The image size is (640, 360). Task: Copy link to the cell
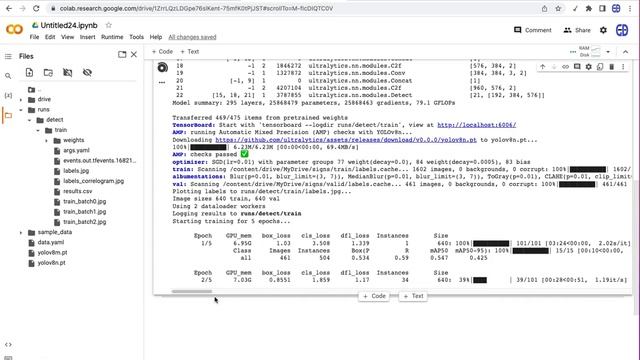[x=565, y=67]
